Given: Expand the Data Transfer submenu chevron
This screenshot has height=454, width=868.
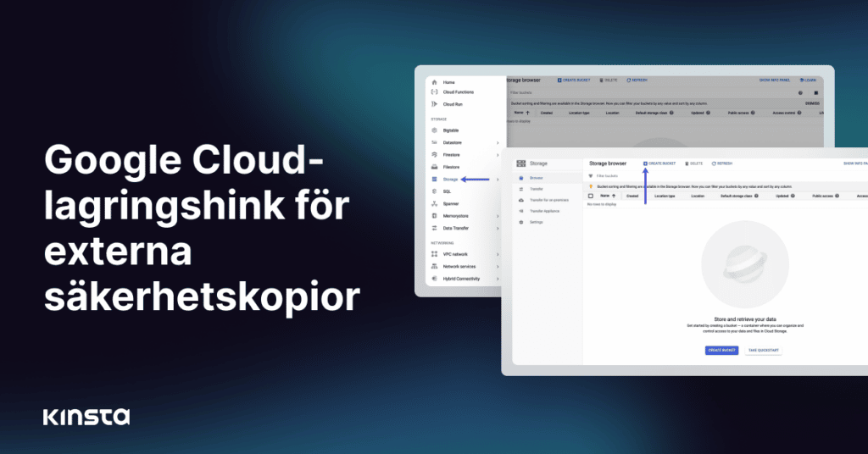Looking at the screenshot, I should 498,228.
